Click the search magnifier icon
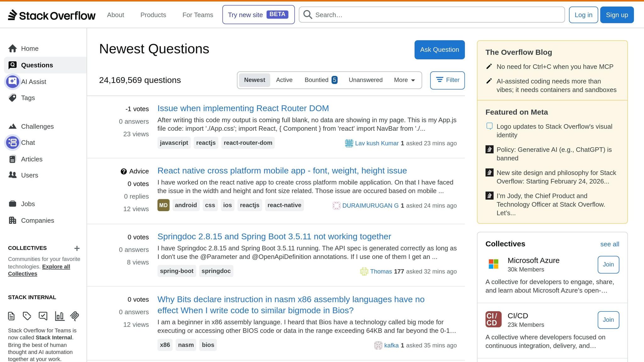The image size is (644, 362). [307, 14]
